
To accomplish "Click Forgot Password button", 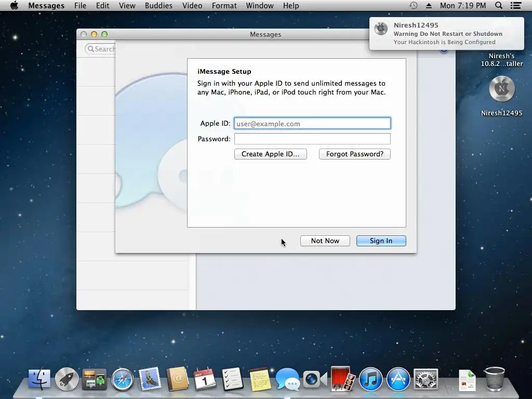I will point(354,154).
